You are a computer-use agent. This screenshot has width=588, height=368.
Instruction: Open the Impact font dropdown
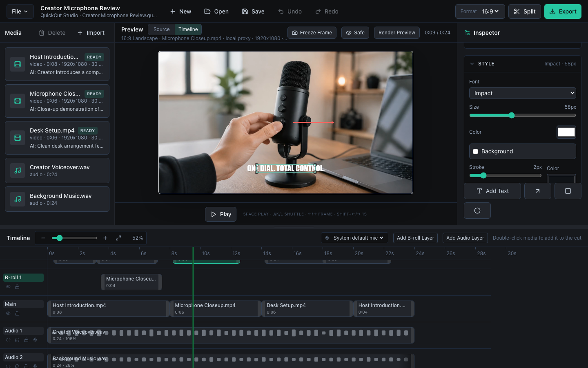[523, 93]
